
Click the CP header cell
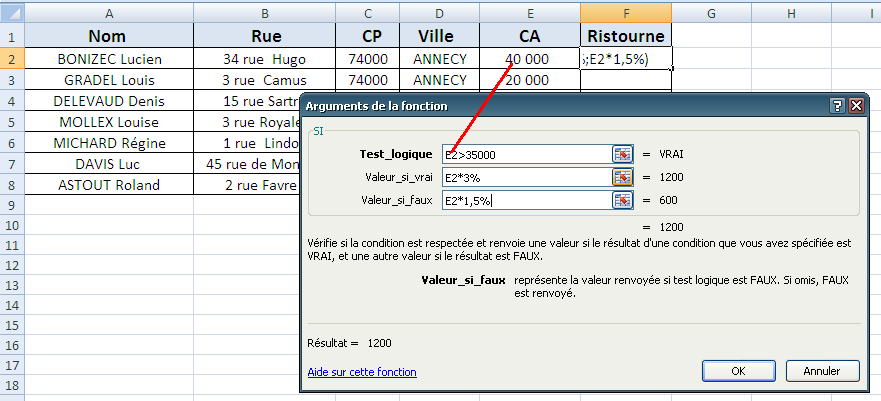(367, 36)
